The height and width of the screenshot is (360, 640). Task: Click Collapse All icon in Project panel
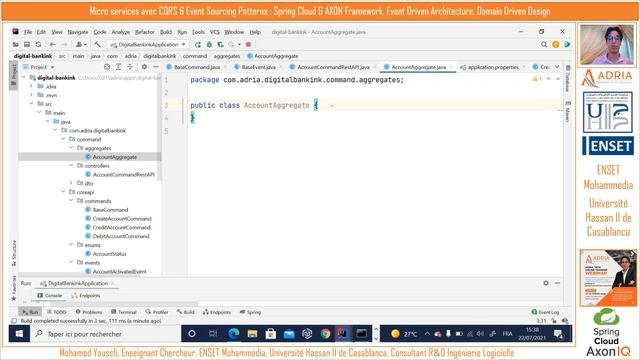click(x=130, y=67)
